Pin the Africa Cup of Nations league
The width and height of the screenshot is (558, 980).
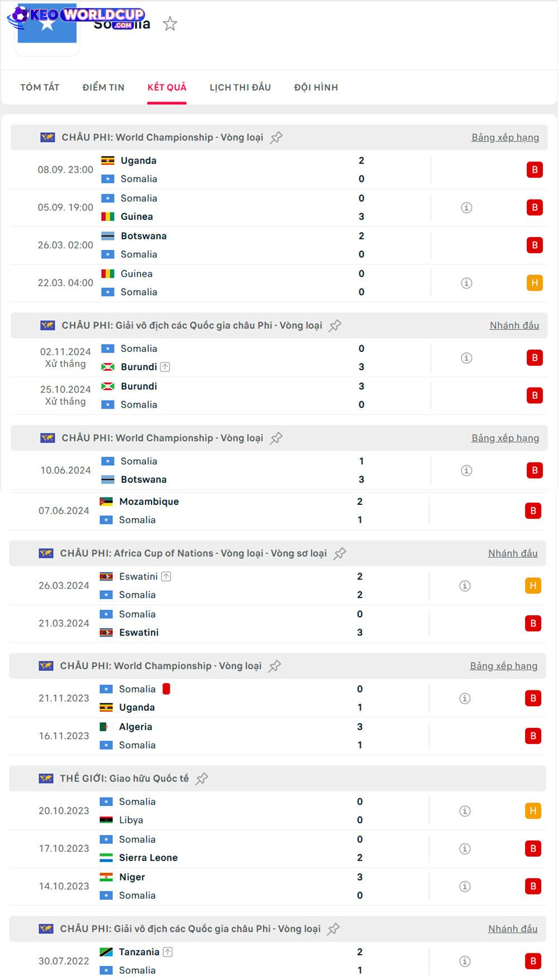(x=340, y=553)
